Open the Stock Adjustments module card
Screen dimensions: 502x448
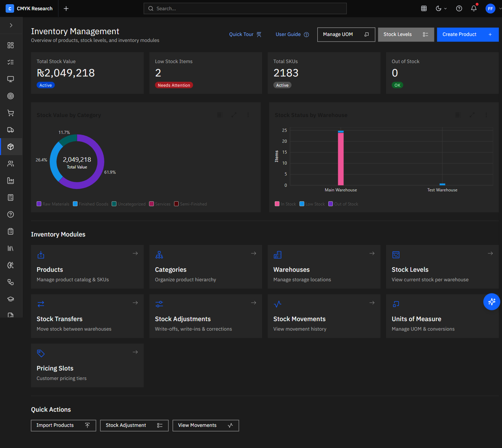(206, 316)
